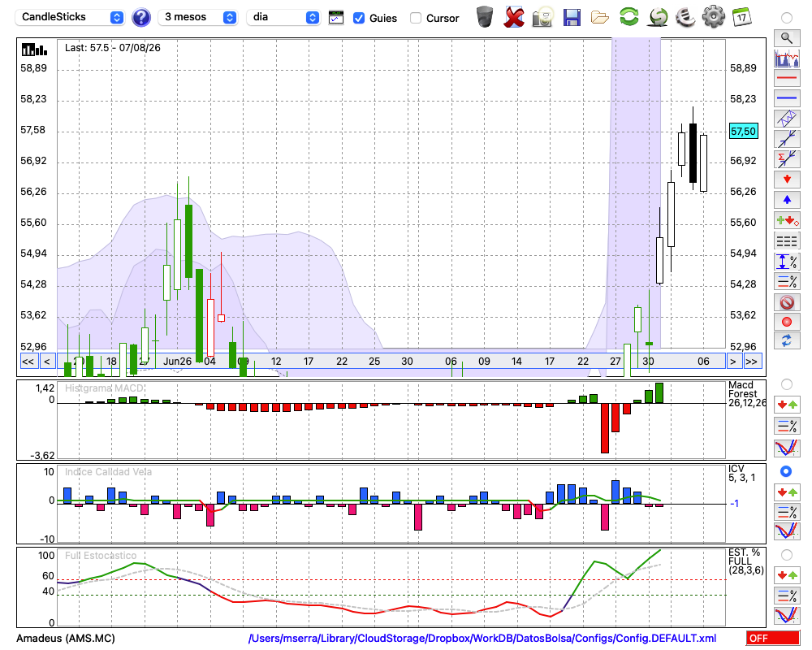Click the red prohibition sign icon

[787, 302]
